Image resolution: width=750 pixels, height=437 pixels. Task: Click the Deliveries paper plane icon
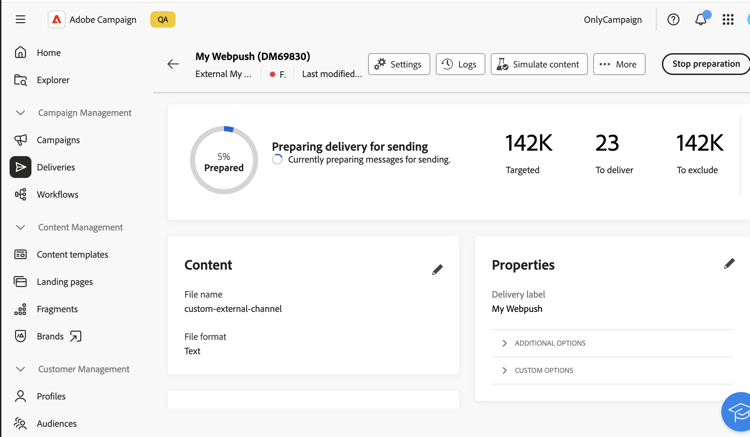click(20, 167)
